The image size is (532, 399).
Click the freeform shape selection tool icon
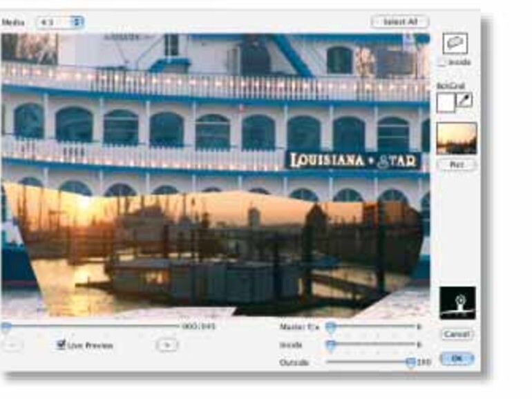[x=455, y=43]
